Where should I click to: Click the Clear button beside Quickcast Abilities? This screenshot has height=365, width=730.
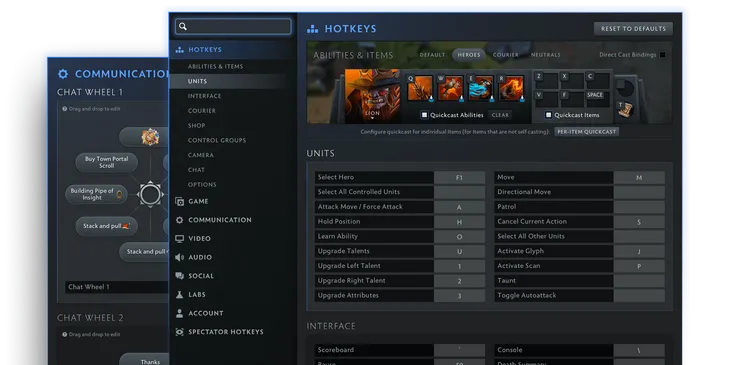pyautogui.click(x=500, y=115)
